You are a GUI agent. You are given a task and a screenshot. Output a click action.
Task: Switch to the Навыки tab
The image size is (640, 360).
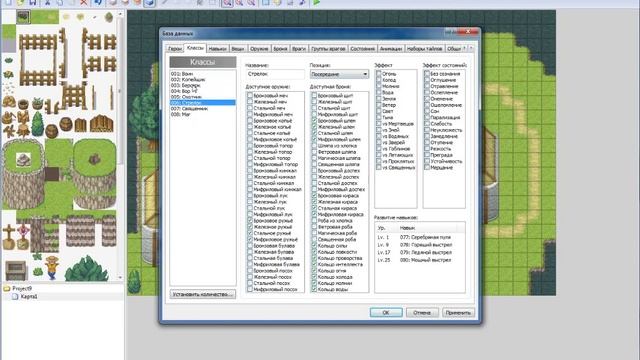pyautogui.click(x=217, y=49)
